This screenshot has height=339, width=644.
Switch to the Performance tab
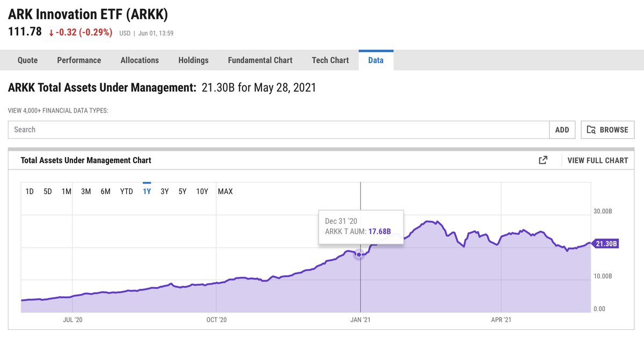79,60
